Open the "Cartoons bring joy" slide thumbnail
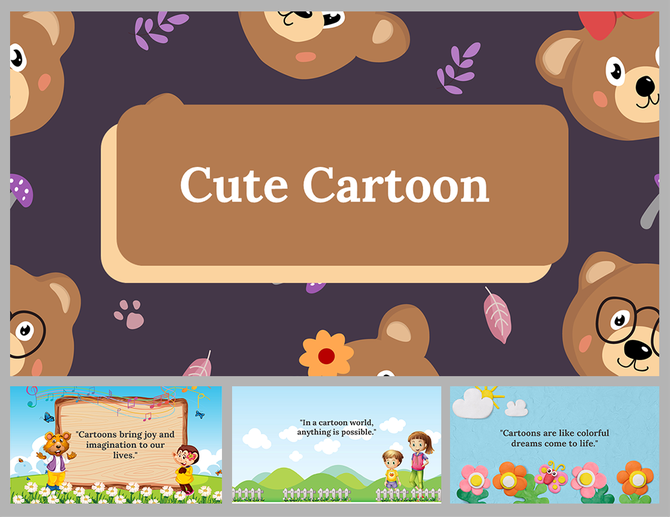 point(116,445)
